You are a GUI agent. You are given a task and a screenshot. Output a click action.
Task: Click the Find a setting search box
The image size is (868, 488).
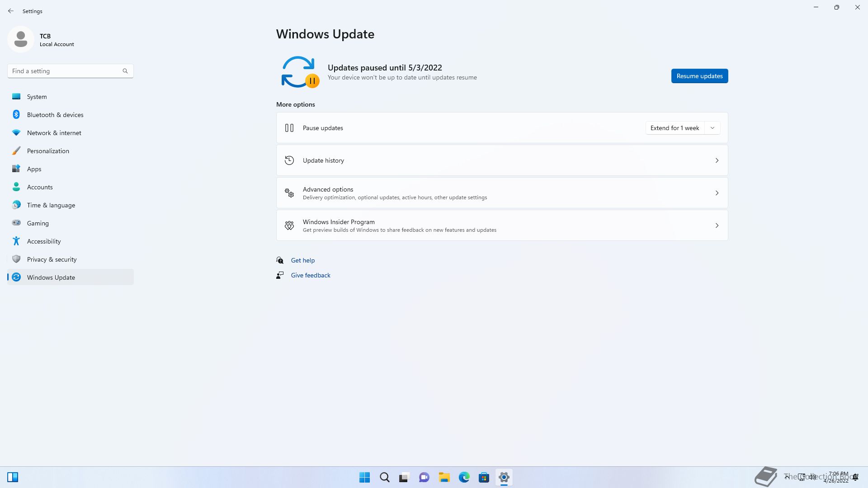pyautogui.click(x=71, y=71)
